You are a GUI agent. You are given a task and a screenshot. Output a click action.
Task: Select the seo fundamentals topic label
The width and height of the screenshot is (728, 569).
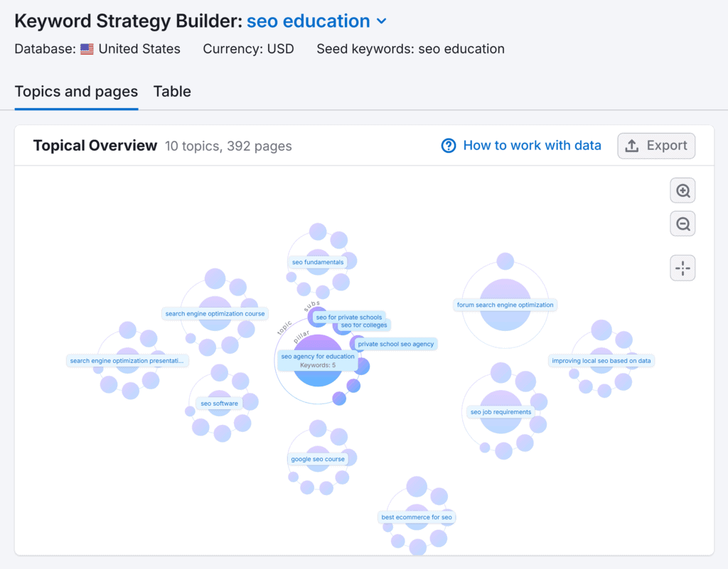[x=317, y=261]
